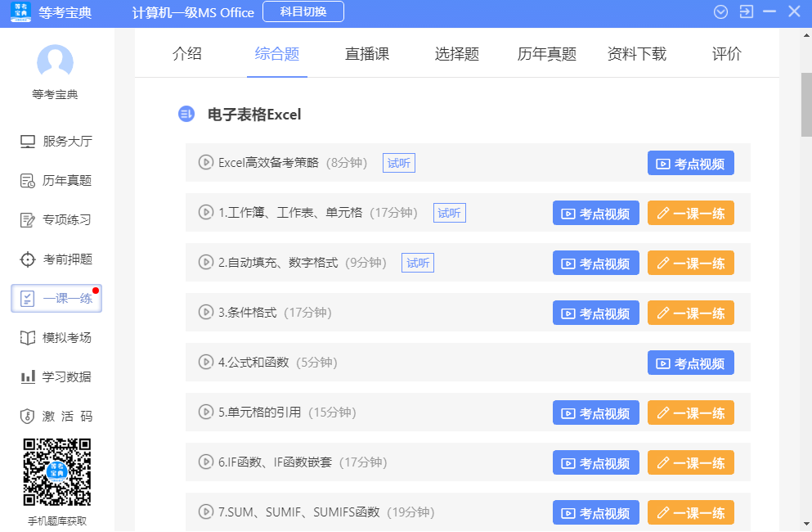Click the 电子表格Excel section icon
This screenshot has height=532, width=812.
[186, 114]
